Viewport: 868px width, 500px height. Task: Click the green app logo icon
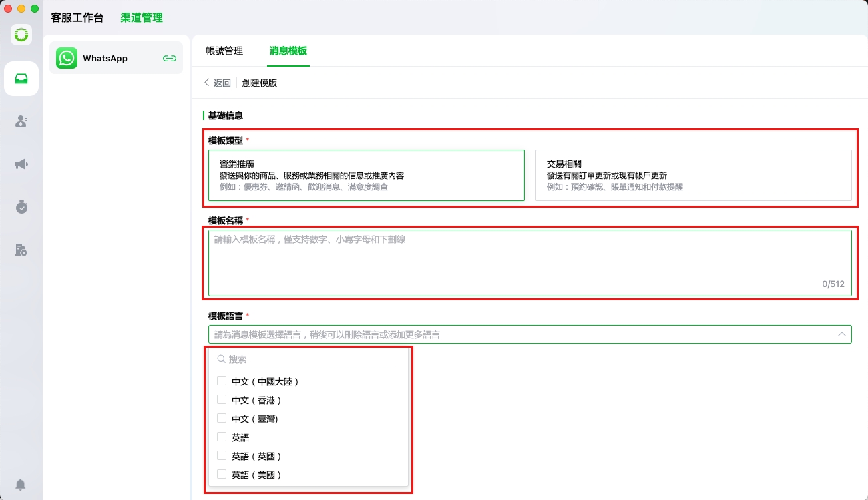[x=21, y=35]
